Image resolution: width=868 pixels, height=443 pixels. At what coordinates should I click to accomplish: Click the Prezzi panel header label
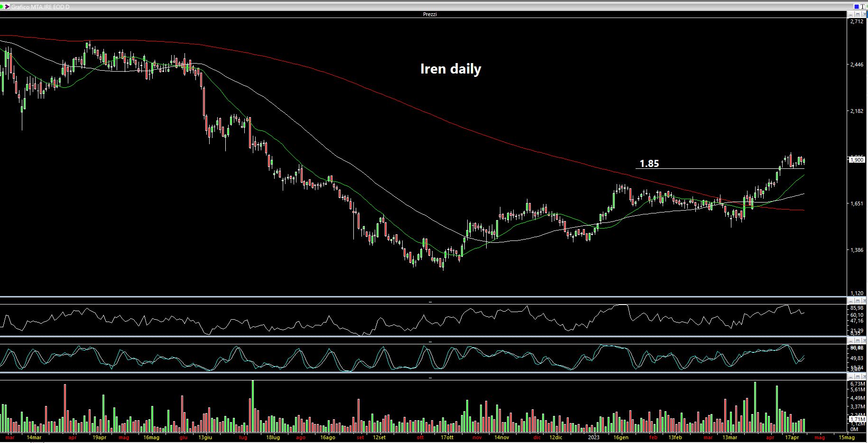click(430, 14)
